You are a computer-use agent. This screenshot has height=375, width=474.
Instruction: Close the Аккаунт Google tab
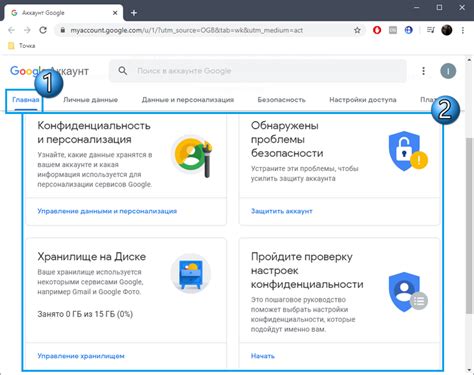coord(115,13)
